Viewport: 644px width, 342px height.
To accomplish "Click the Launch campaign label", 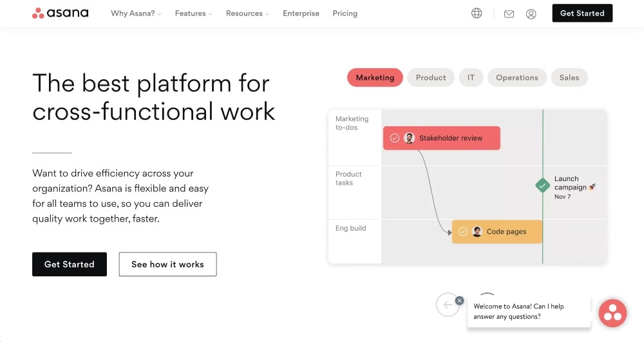I will (x=574, y=183).
